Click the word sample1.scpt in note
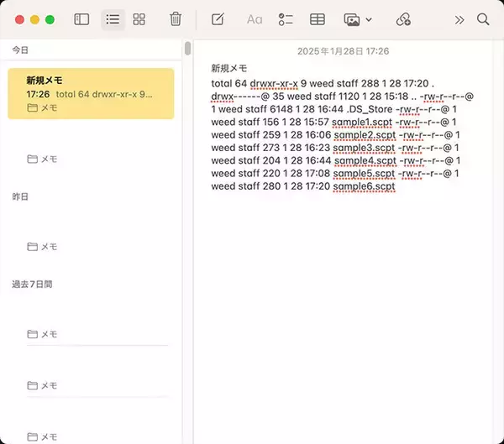This screenshot has height=444, width=504. [362, 122]
